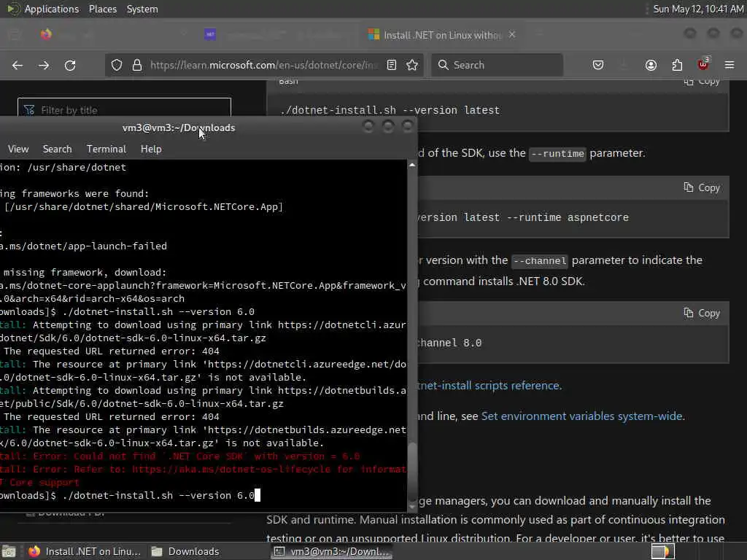
Task: Click terminal line 'ion: /usr/share/dotnet'
Action: click(63, 167)
